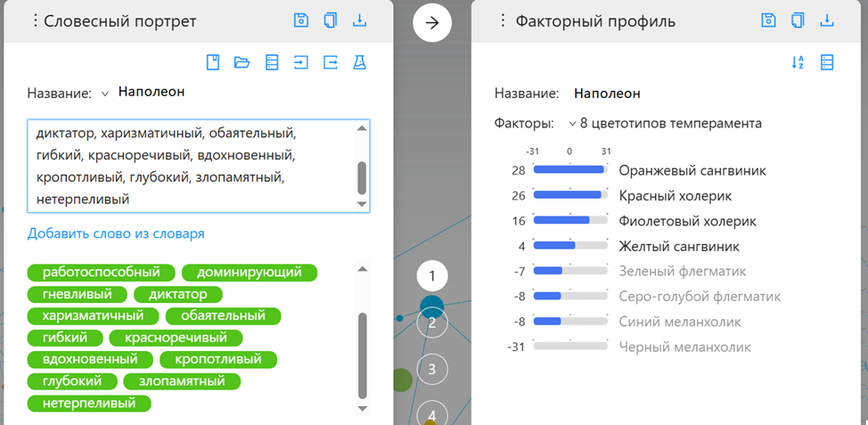Click the new document icon in portrait toolbar
This screenshot has height=425, width=868.
(213, 62)
